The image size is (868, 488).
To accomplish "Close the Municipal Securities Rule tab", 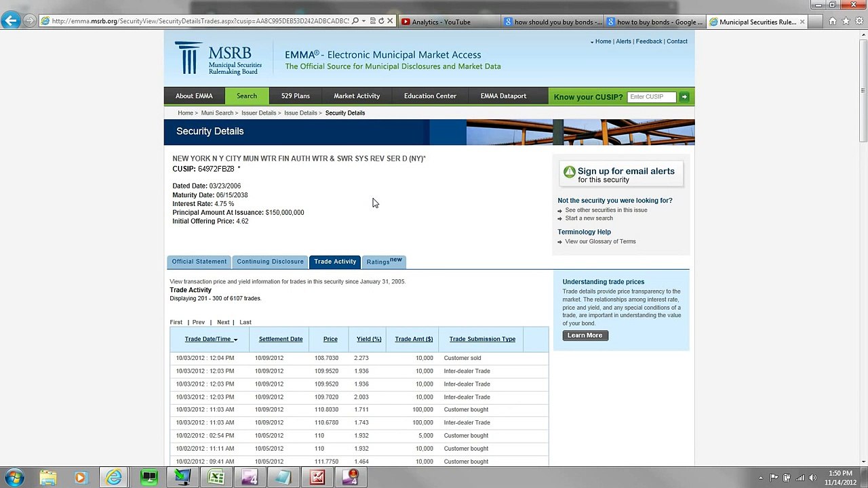I will click(802, 22).
